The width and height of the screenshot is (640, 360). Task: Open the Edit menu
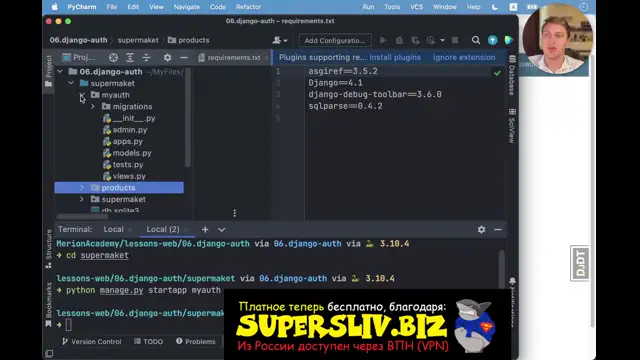(x=133, y=7)
